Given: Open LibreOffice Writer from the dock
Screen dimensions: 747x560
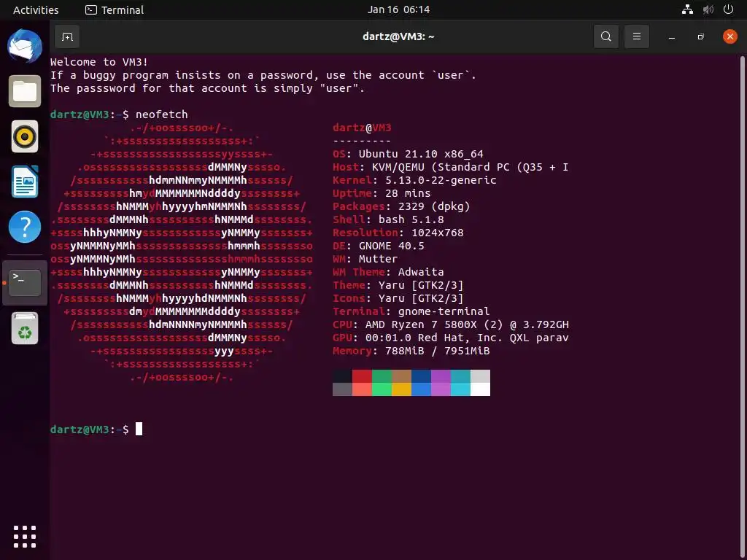Looking at the screenshot, I should pyautogui.click(x=25, y=182).
